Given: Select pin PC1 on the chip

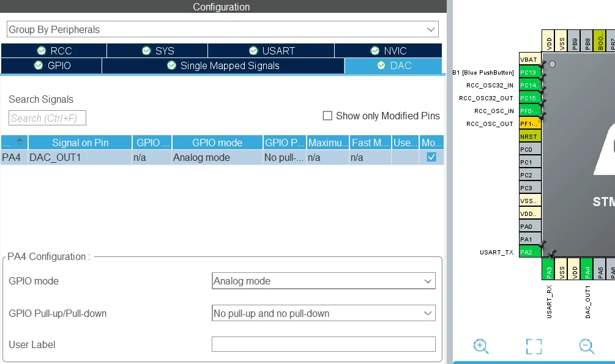Looking at the screenshot, I should [530, 162].
